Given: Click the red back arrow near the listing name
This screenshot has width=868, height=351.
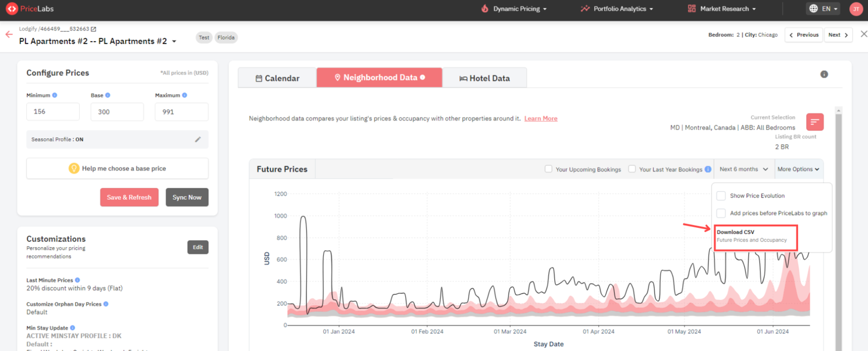Looking at the screenshot, I should (8, 35).
